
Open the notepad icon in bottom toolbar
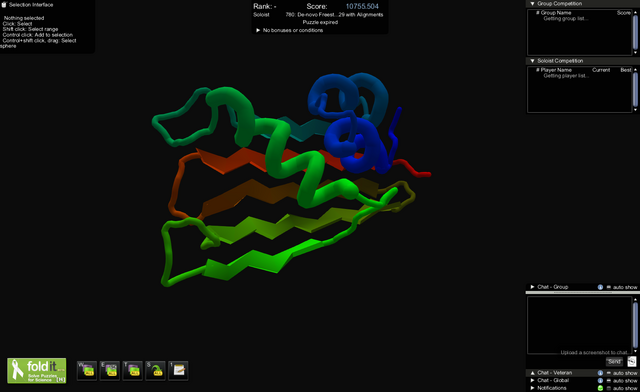click(x=178, y=370)
